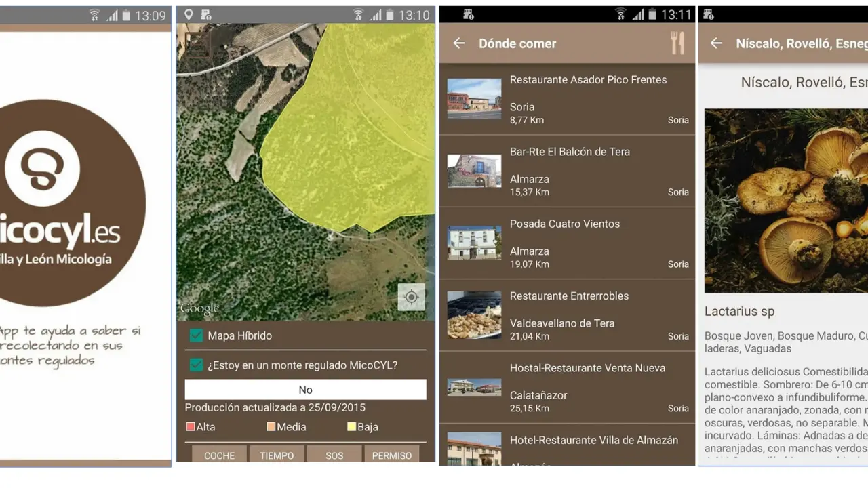Tap the Níscalo mushroom photo

[x=787, y=201]
